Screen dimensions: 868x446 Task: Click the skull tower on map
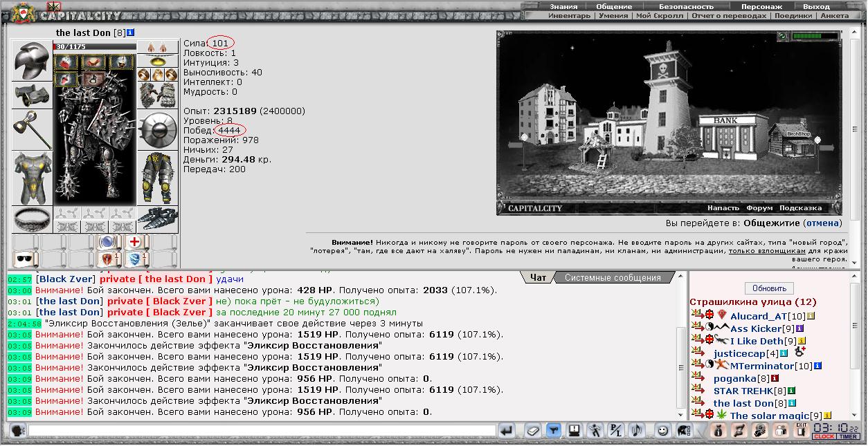coord(668,104)
